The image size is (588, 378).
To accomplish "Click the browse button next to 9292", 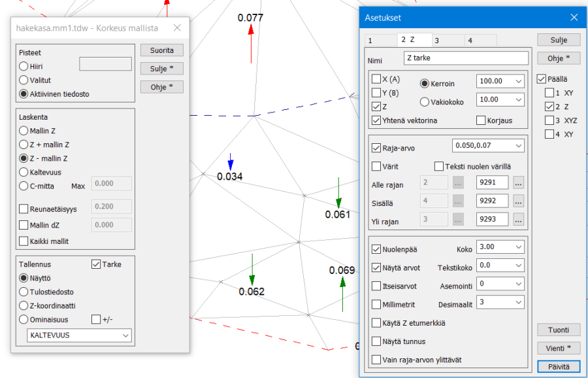I will pyautogui.click(x=519, y=201).
